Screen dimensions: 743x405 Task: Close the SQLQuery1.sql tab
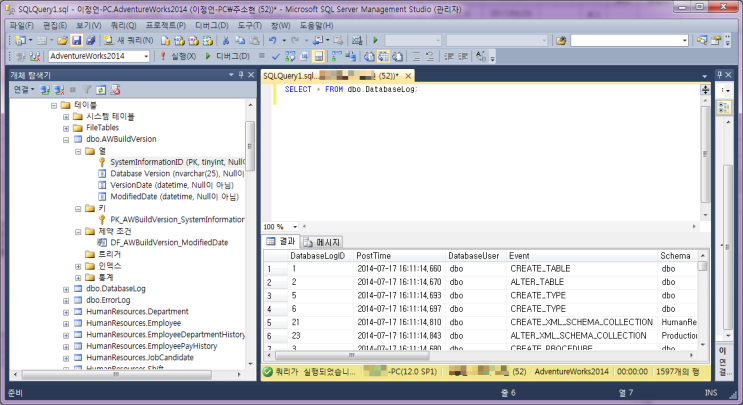[x=408, y=76]
